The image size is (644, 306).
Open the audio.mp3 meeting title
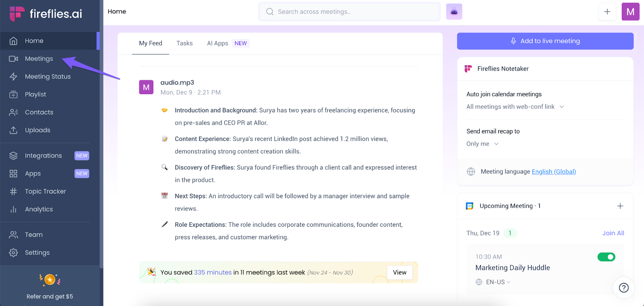click(x=177, y=82)
